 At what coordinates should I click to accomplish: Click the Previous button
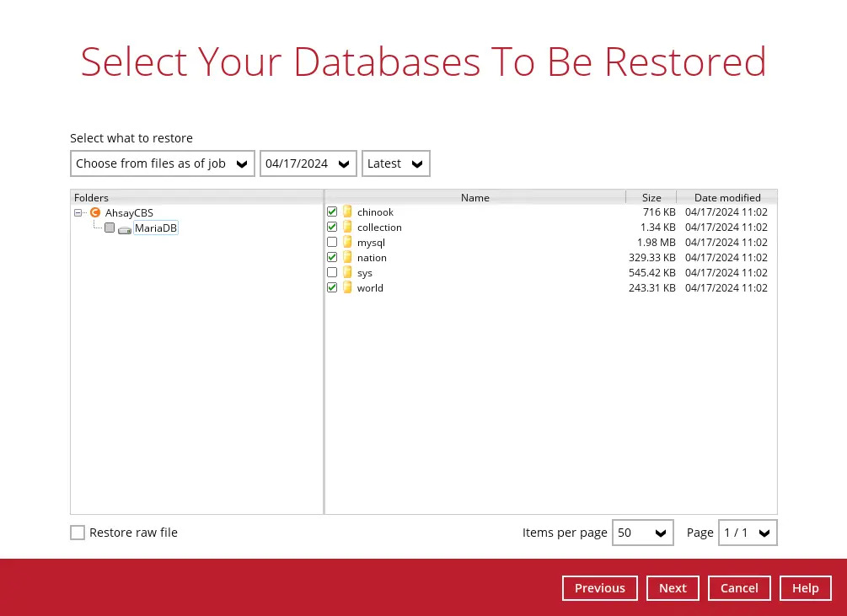599,588
